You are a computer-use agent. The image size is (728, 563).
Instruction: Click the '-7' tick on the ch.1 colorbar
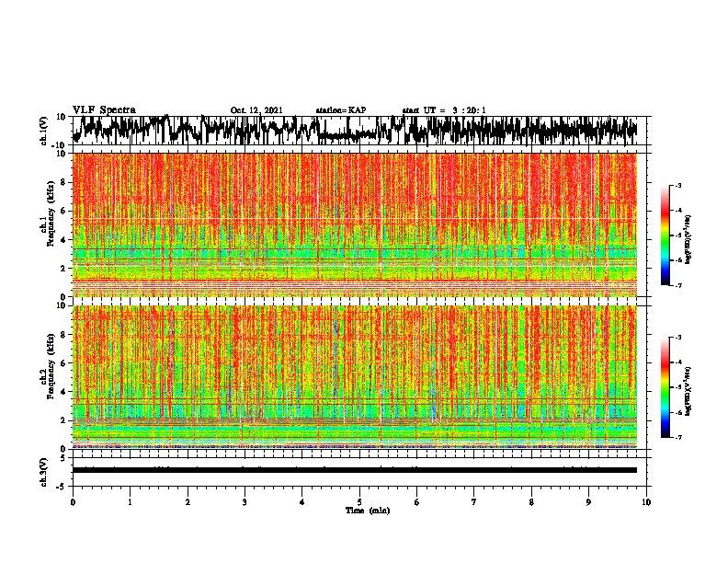point(678,285)
